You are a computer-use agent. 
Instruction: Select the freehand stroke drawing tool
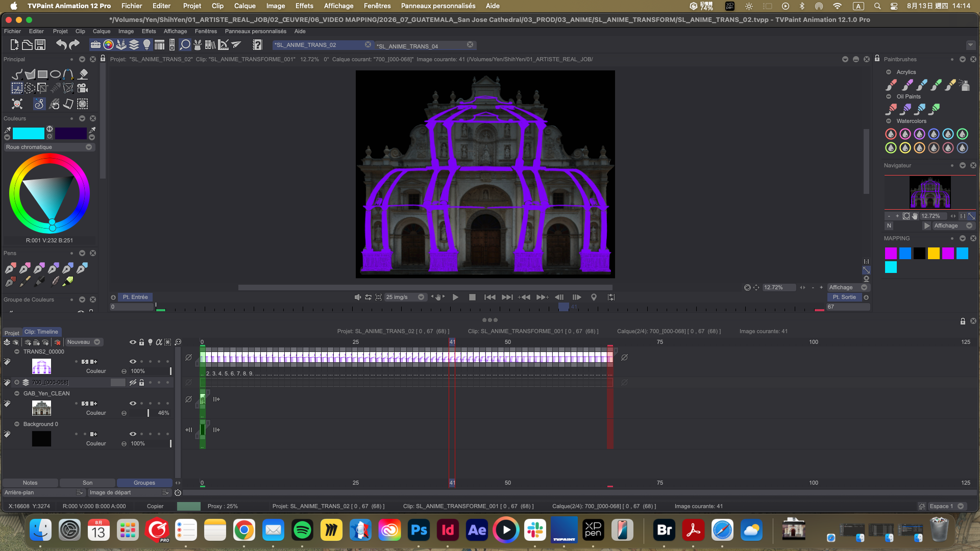coord(17,74)
